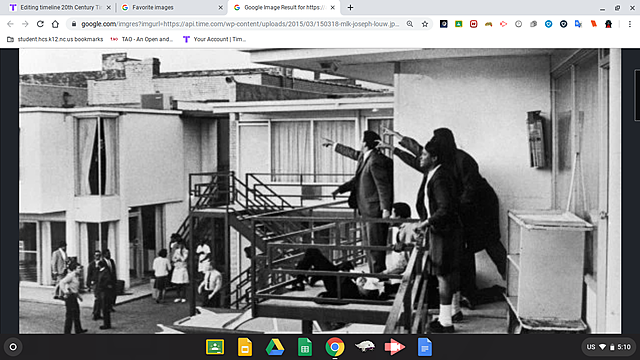
Task: Open a new browser tab
Action: click(350, 7)
